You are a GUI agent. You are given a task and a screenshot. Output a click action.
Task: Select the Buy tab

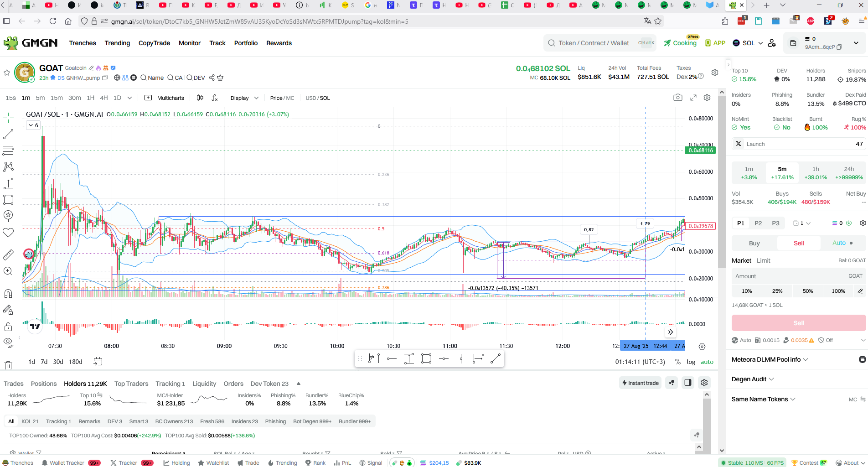754,243
